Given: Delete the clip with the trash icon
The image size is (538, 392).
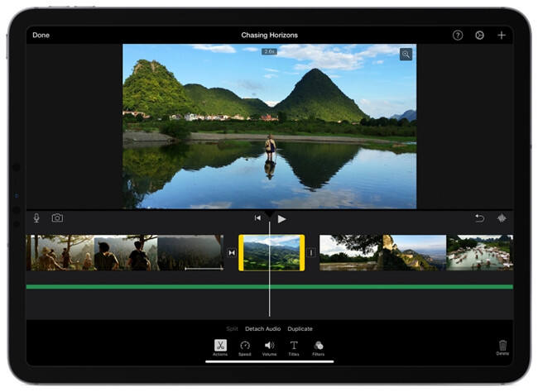Looking at the screenshot, I should (502, 346).
